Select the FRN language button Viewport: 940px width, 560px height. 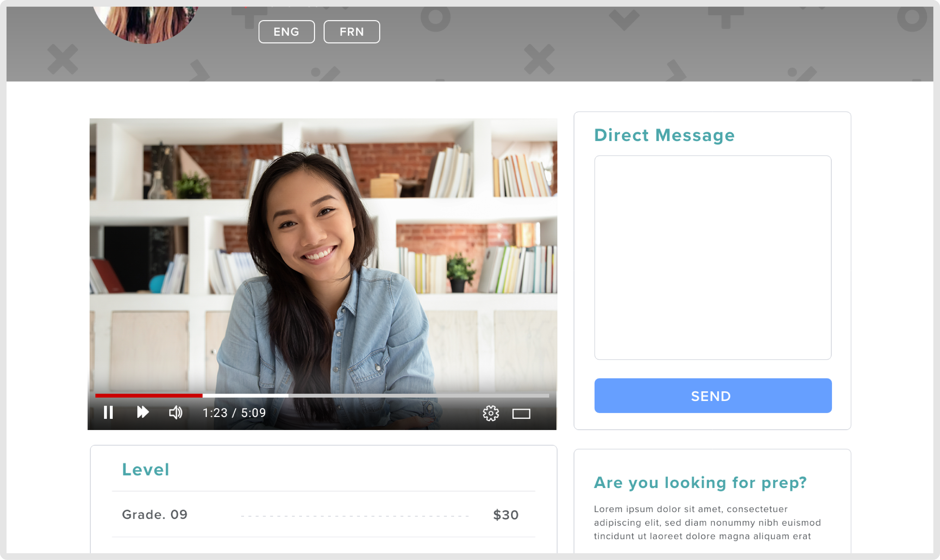point(352,32)
